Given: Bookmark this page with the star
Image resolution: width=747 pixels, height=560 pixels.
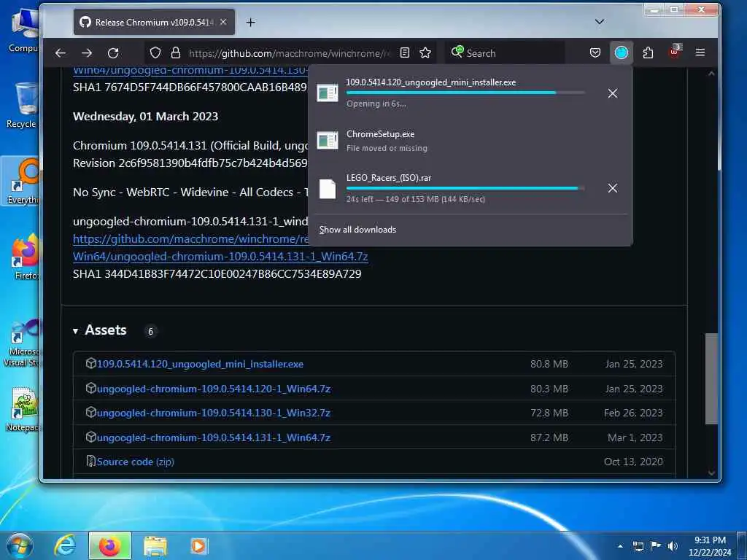Looking at the screenshot, I should click(425, 52).
